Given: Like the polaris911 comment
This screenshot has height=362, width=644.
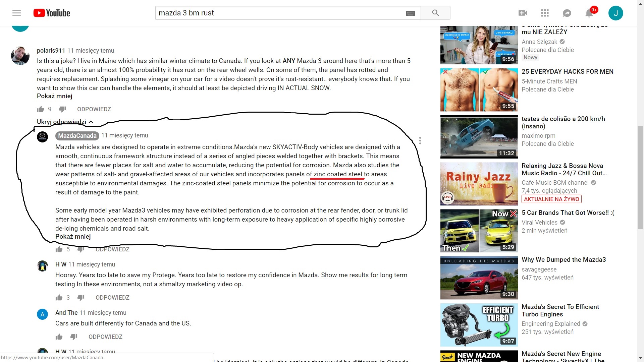Looking at the screenshot, I should (41, 109).
